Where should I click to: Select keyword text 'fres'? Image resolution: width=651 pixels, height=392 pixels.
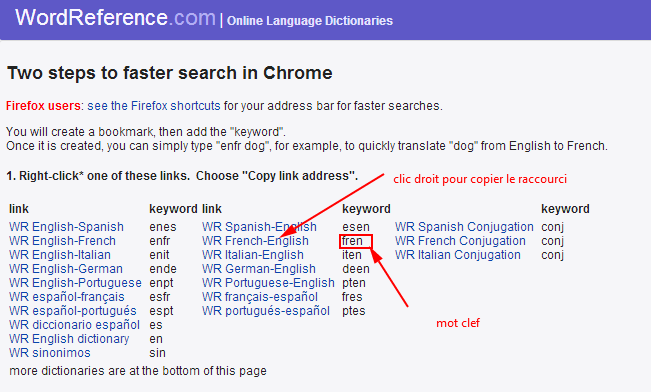(352, 297)
